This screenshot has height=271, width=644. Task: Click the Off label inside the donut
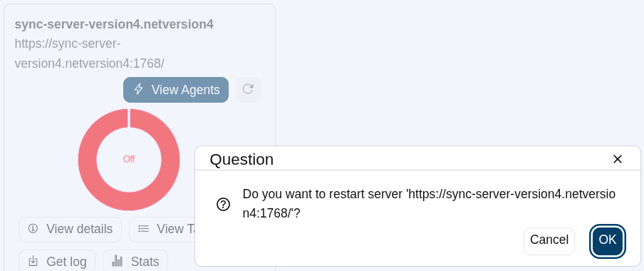click(129, 159)
